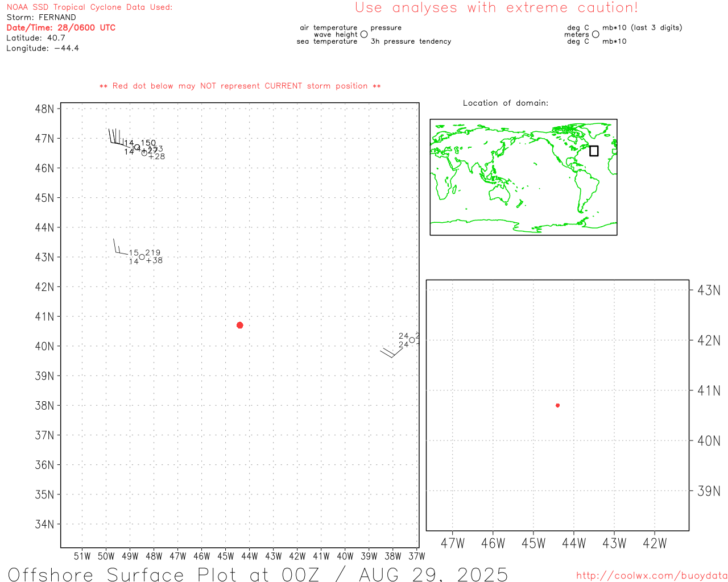Click the '48N' latitude label

tap(44, 109)
